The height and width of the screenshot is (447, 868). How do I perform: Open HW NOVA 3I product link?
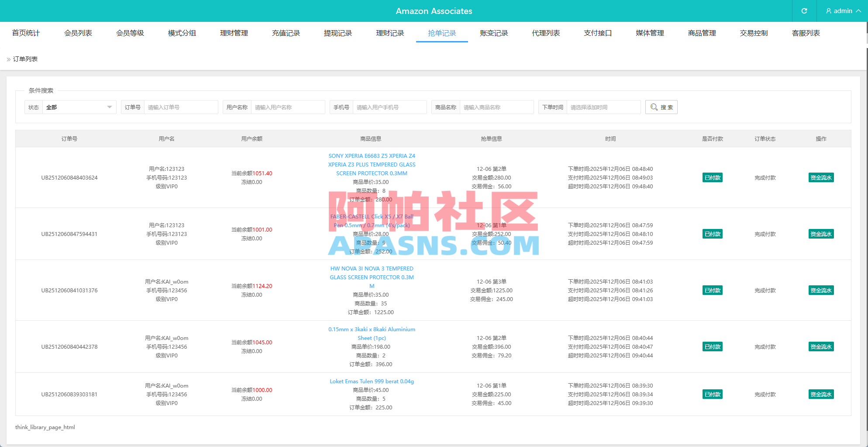point(372,277)
